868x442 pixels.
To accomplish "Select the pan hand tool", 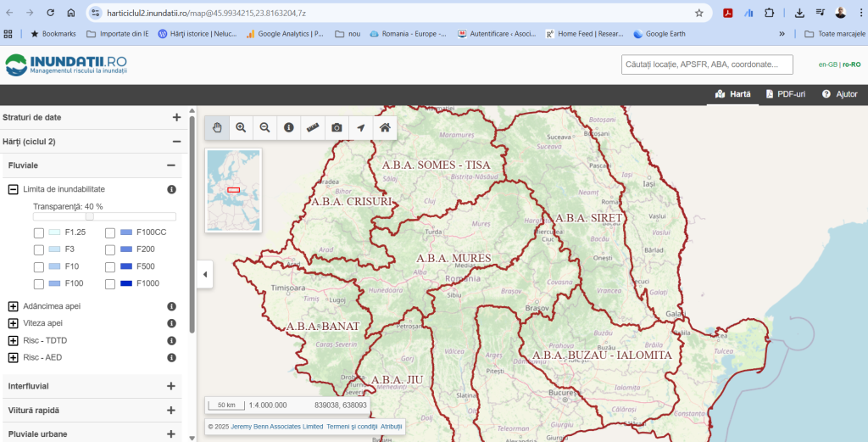I will pyautogui.click(x=217, y=127).
